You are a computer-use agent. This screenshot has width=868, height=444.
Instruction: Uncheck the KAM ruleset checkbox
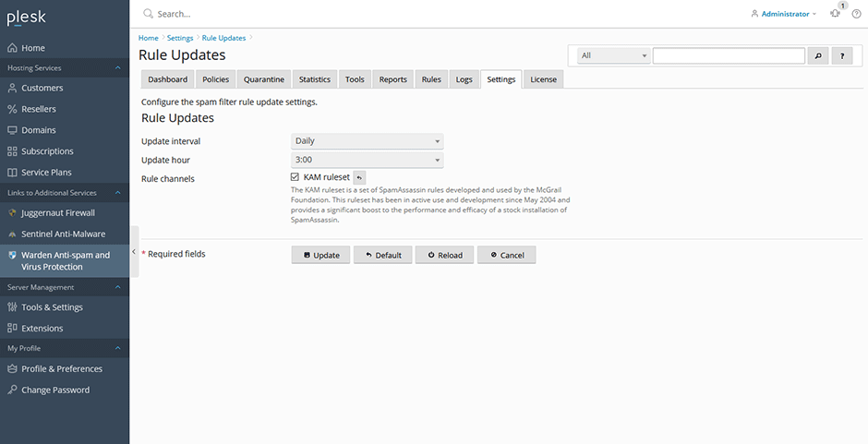295,177
